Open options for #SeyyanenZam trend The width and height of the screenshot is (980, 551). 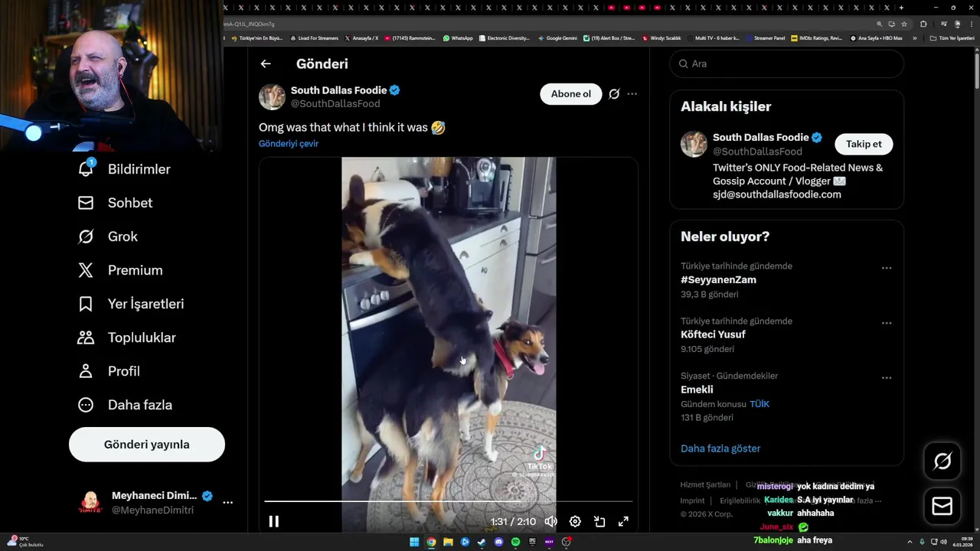[x=886, y=268]
